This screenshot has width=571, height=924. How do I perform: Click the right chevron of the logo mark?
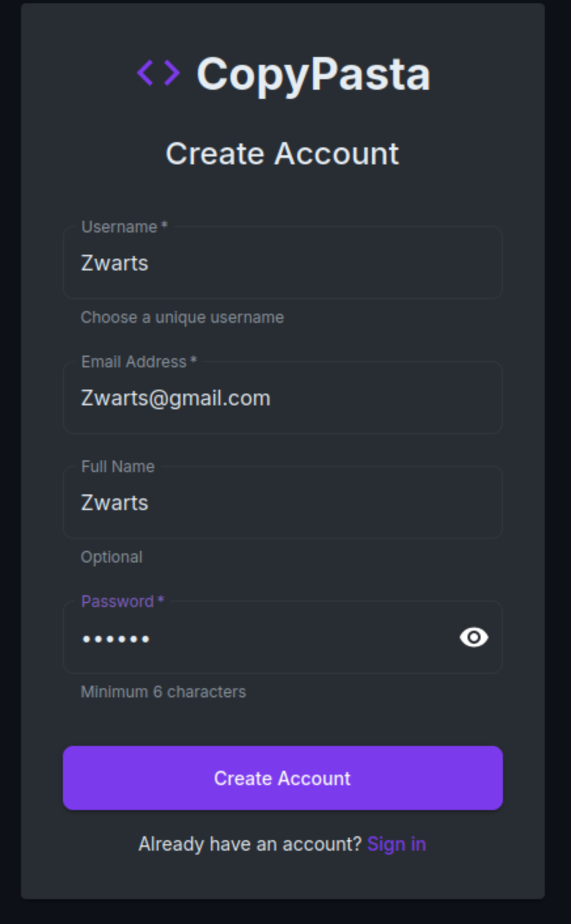click(170, 72)
